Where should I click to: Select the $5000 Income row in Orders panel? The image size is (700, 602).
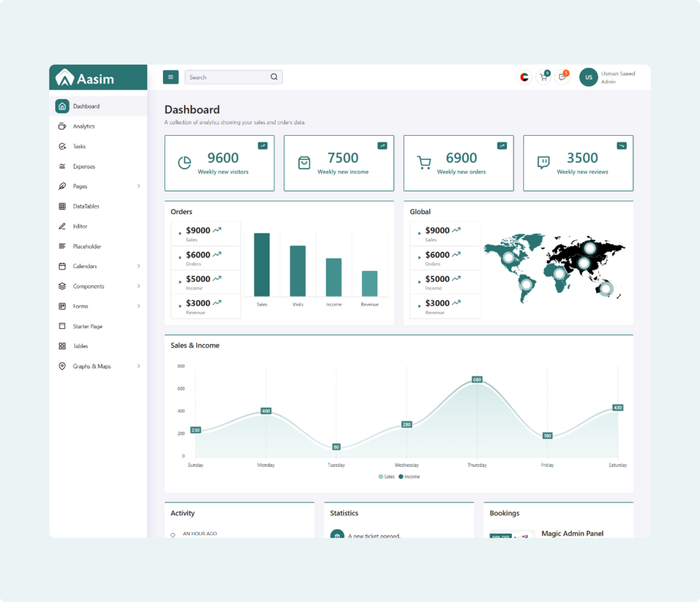(x=205, y=282)
